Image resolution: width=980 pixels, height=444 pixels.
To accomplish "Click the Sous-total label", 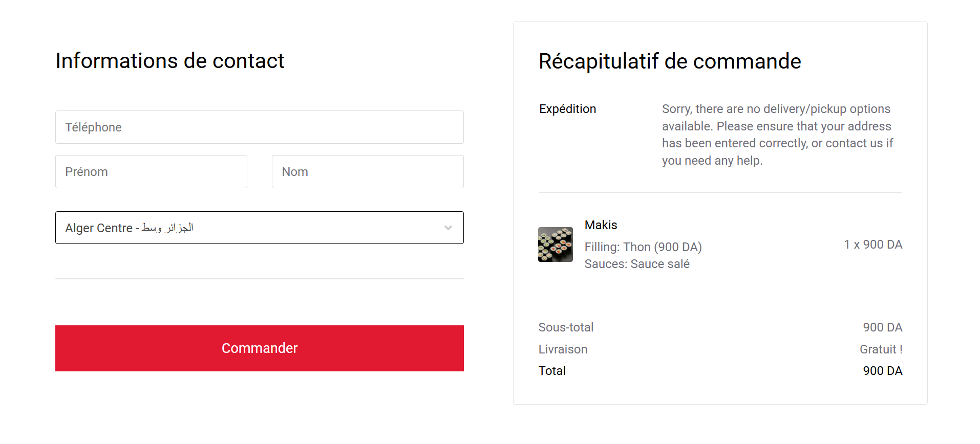I will [566, 327].
